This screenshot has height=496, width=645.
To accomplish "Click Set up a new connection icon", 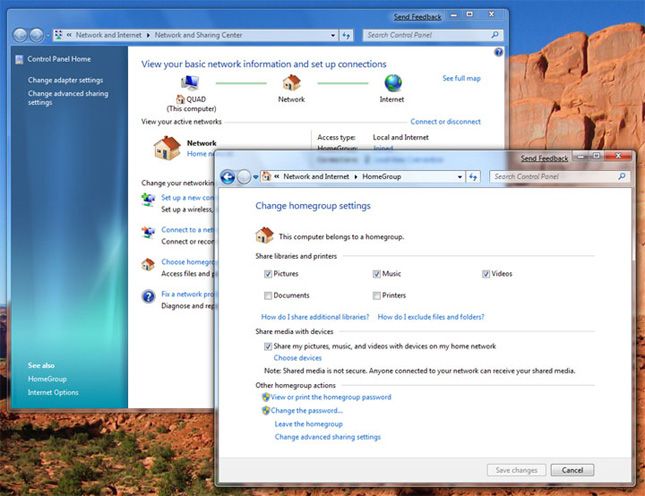I will (x=148, y=199).
